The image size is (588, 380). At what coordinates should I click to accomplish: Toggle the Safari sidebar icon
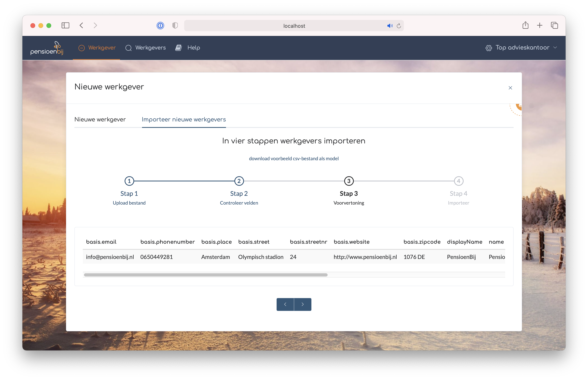(65, 25)
